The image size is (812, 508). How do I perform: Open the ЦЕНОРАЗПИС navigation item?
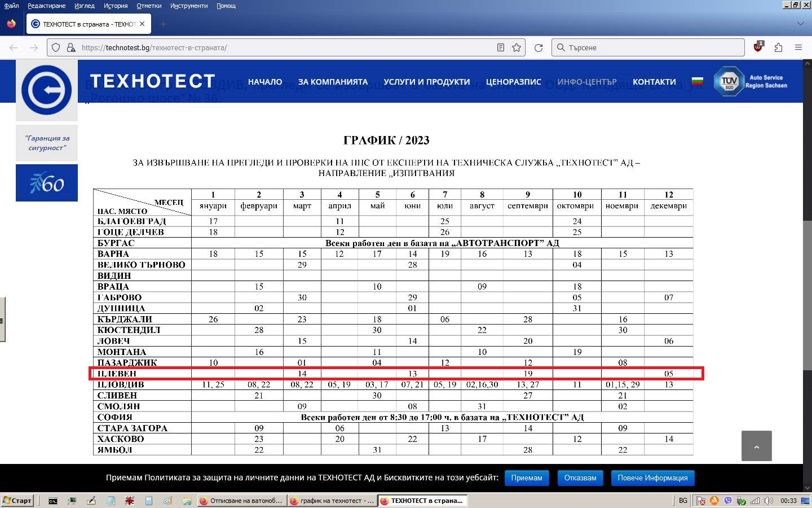(x=513, y=82)
